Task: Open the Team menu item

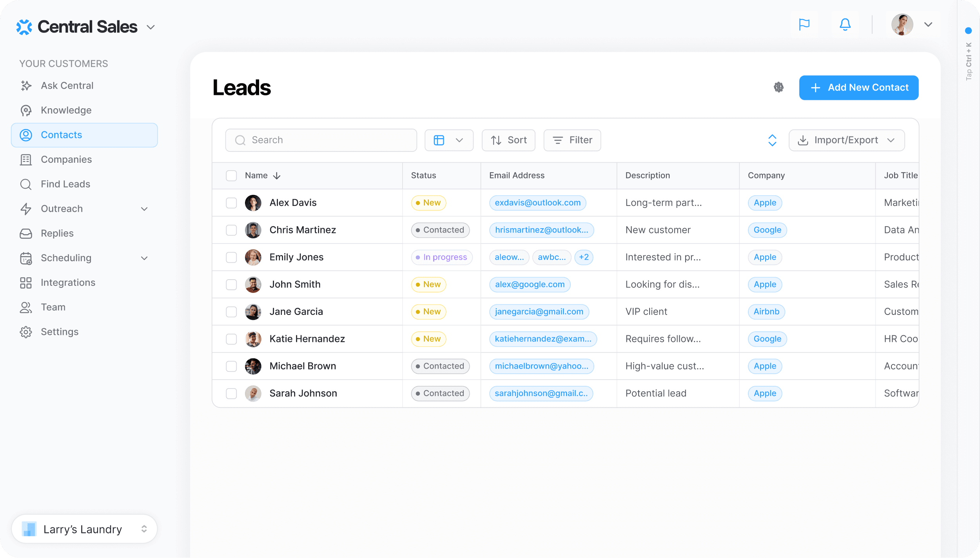Action: (x=53, y=307)
